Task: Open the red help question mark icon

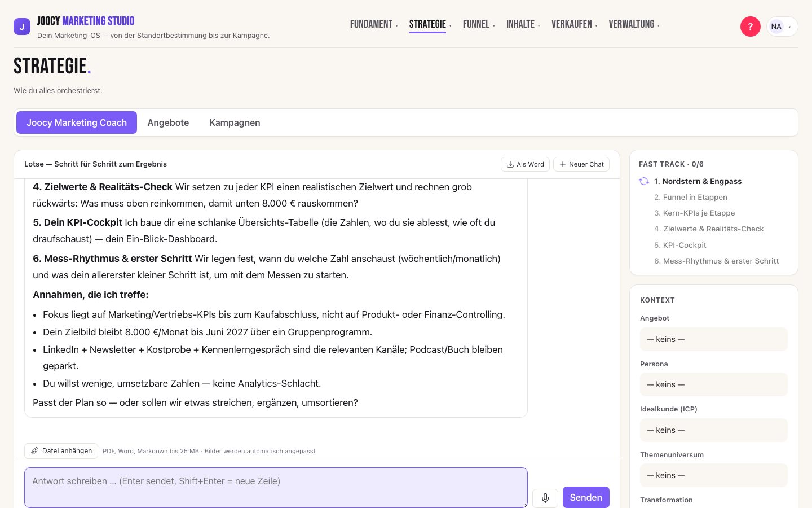Action: 750,27
